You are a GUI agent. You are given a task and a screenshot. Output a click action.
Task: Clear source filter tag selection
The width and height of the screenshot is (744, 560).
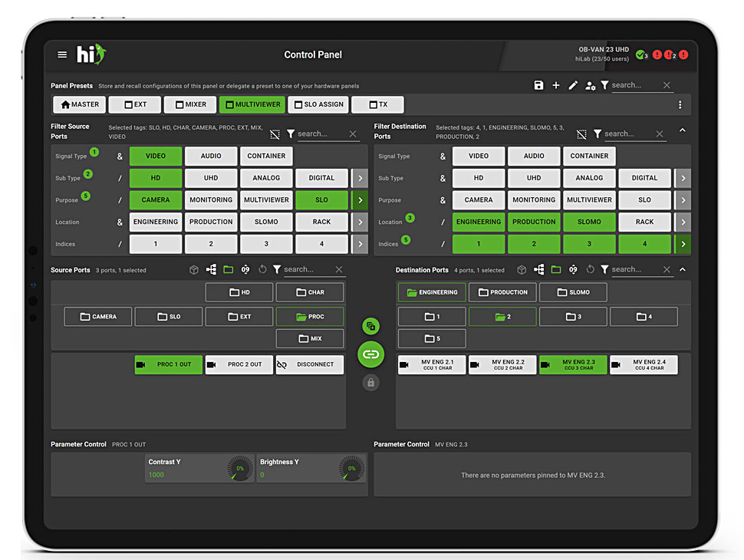[x=275, y=134]
